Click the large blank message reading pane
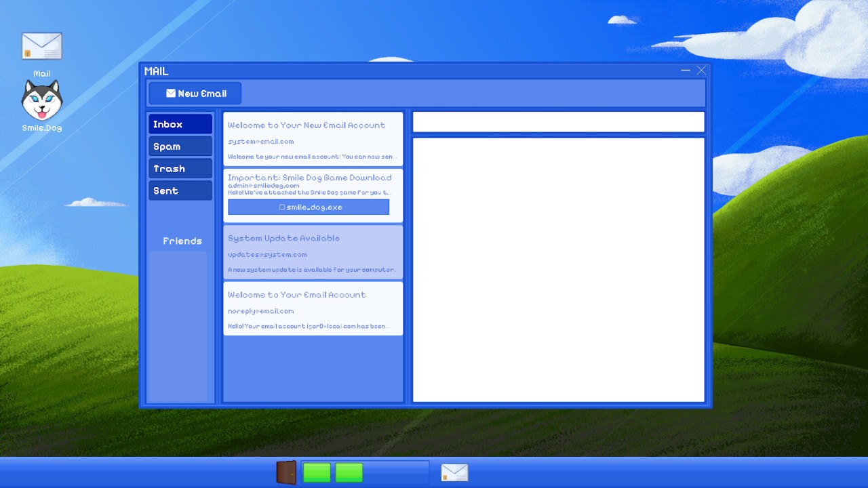 (558, 270)
